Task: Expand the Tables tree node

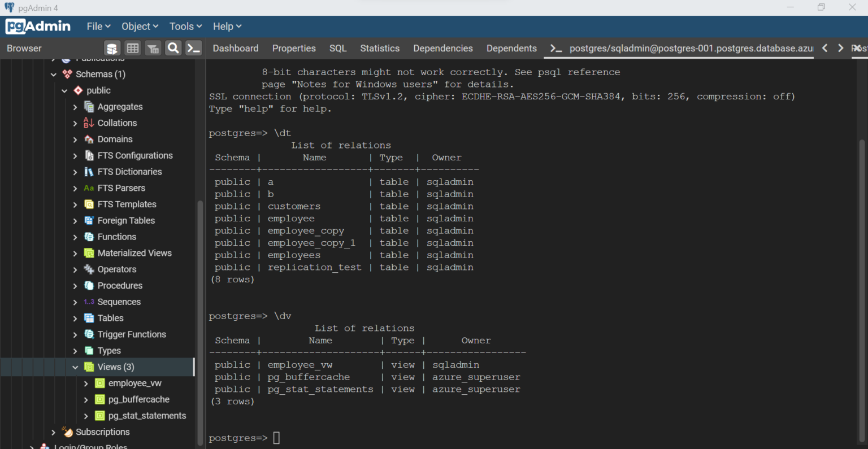Action: (x=74, y=318)
